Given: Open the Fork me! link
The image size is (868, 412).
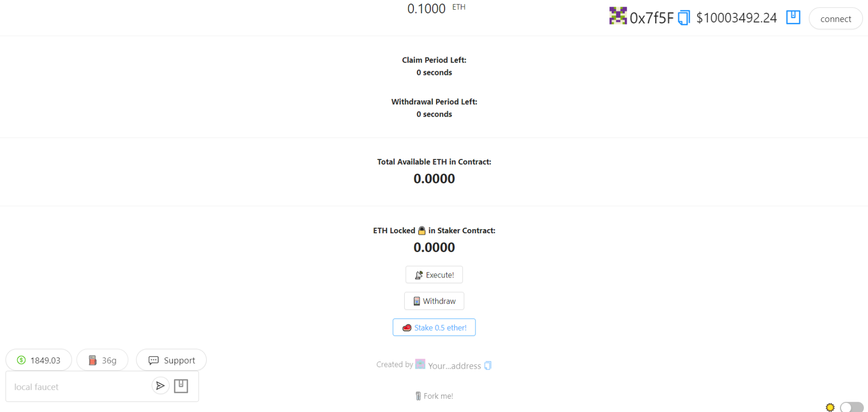Looking at the screenshot, I should pyautogui.click(x=434, y=396).
